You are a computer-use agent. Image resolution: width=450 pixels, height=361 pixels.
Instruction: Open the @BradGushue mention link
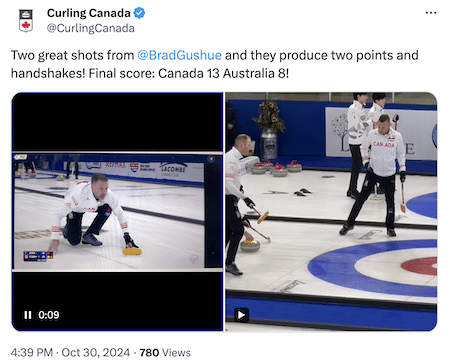click(179, 55)
